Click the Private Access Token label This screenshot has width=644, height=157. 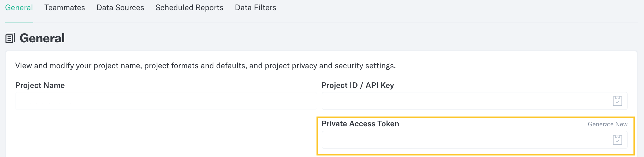(x=360, y=124)
